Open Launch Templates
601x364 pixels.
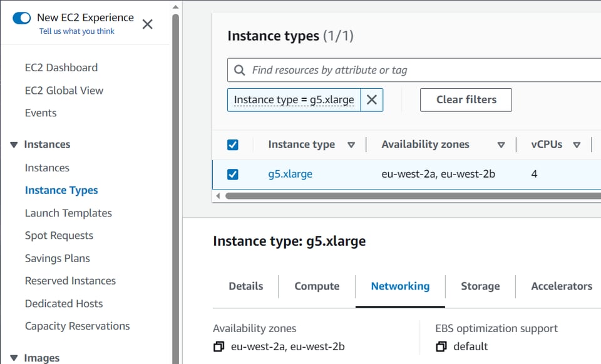[68, 213]
